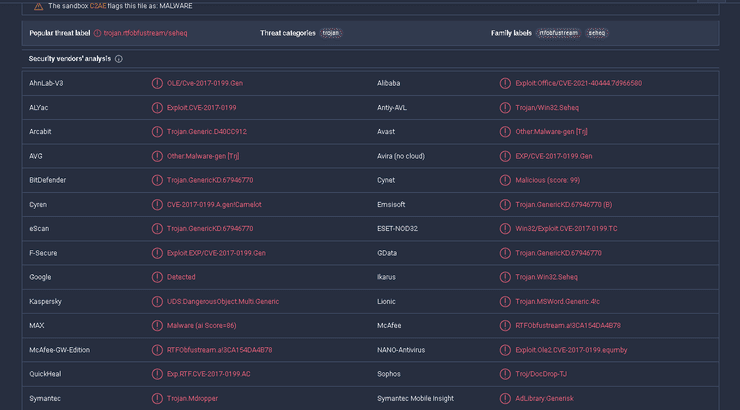The width and height of the screenshot is (740, 410).
Task: Click the alert icon in ESET-NOD32 row
Action: click(x=505, y=229)
